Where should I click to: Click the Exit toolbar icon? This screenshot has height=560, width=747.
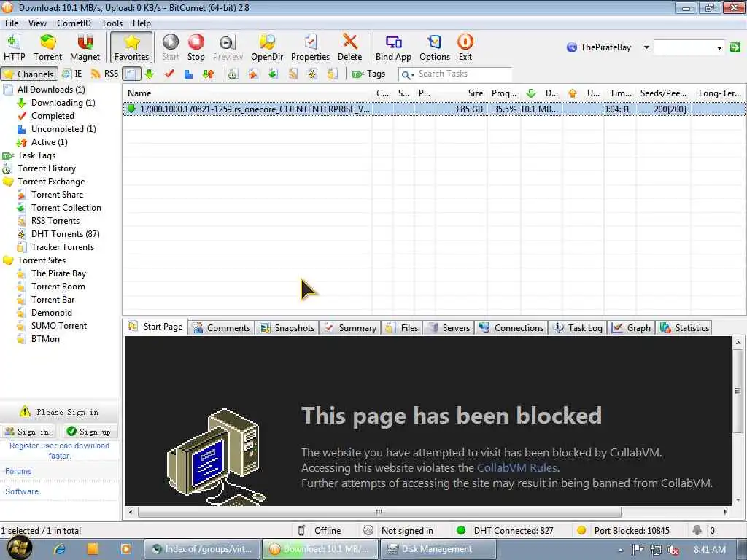(465, 47)
